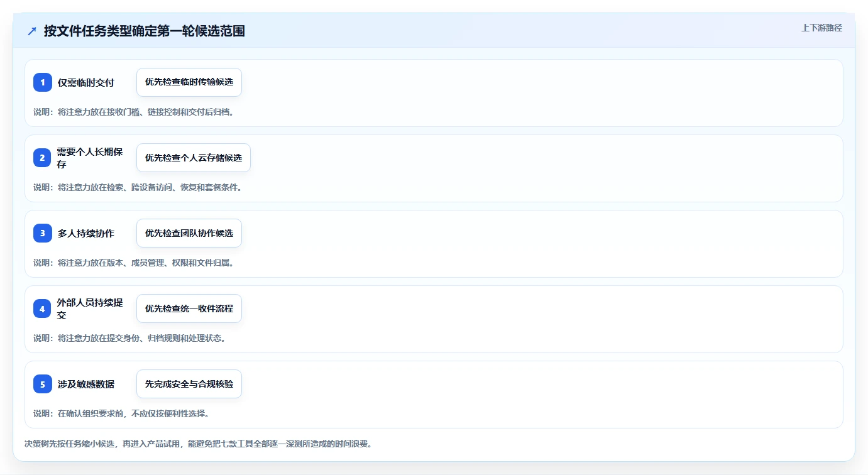868x475 pixels.
Task: Choose 优先检查统一收件流程 button
Action: click(189, 308)
